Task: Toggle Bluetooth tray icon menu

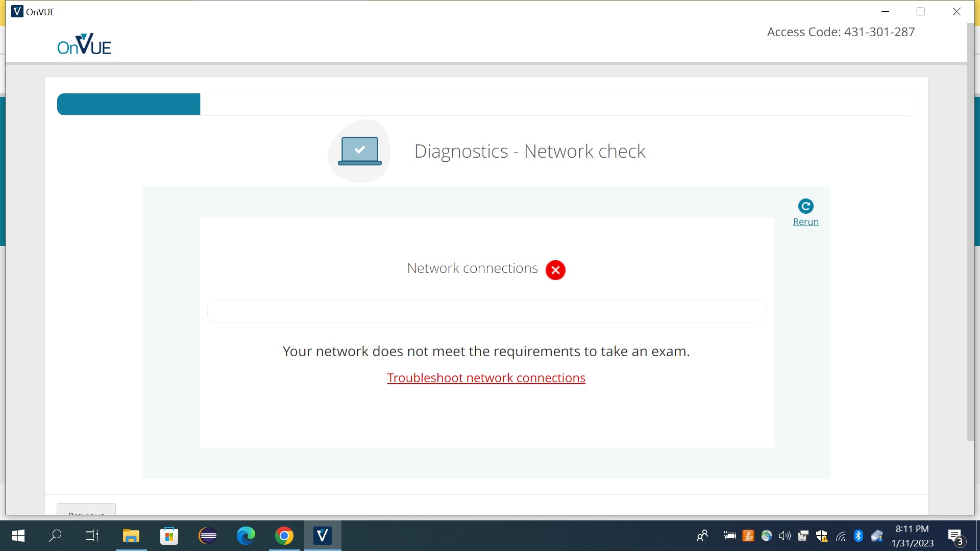Action: [859, 536]
